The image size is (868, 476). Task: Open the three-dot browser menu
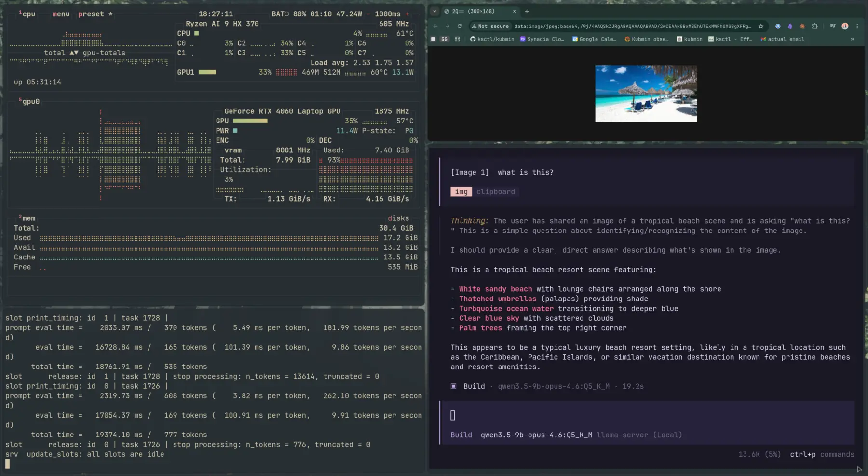[857, 26]
